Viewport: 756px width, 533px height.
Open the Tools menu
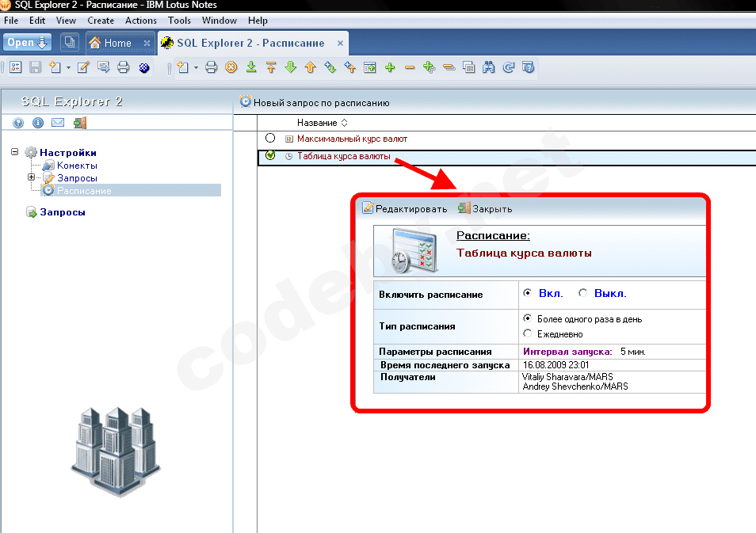click(179, 21)
